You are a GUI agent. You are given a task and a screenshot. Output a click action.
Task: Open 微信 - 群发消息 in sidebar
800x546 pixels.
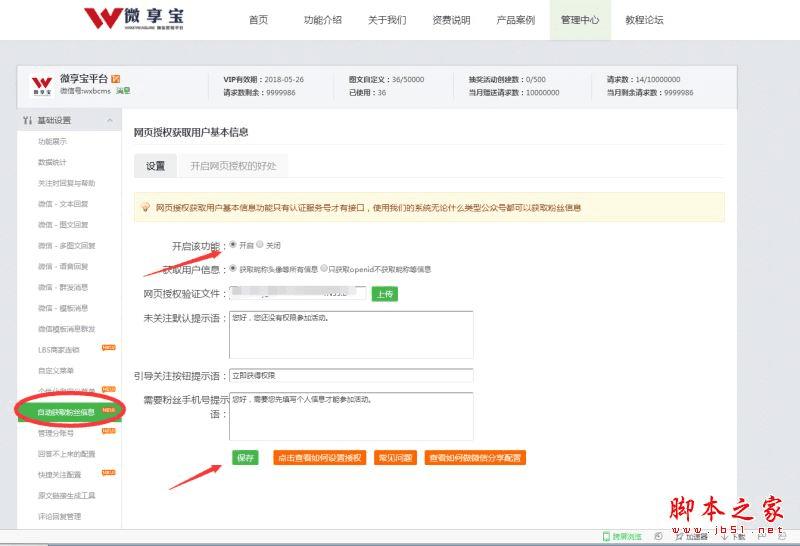[63, 288]
